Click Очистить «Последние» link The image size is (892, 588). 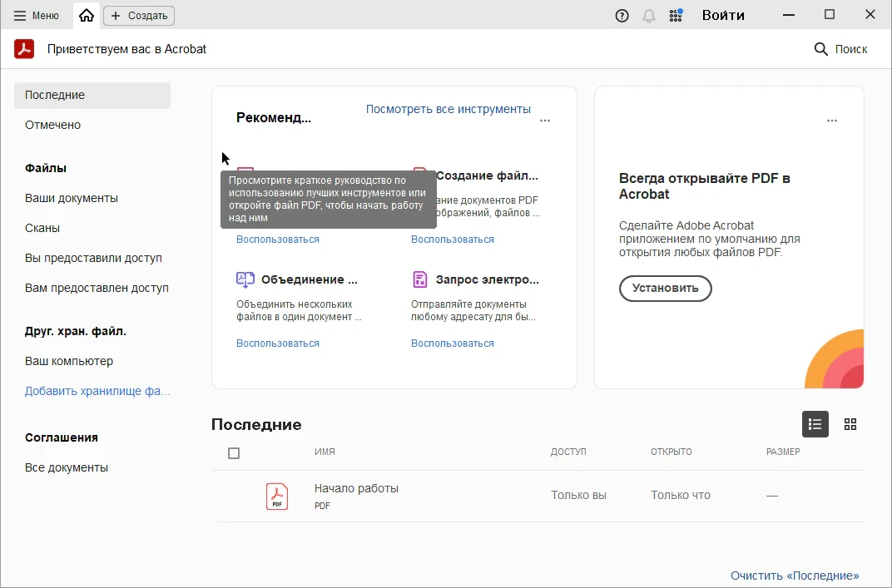pyautogui.click(x=795, y=576)
